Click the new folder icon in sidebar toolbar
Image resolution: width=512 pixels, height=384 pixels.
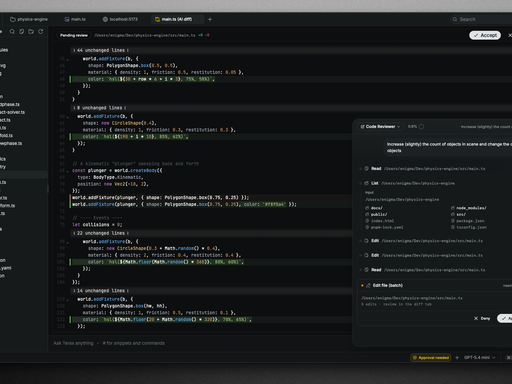(x=31, y=32)
